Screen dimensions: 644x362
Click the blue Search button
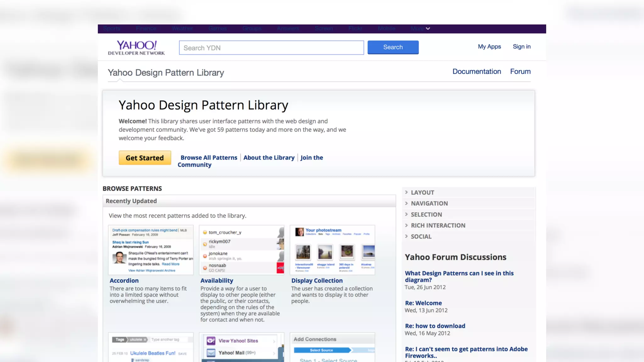(x=393, y=47)
